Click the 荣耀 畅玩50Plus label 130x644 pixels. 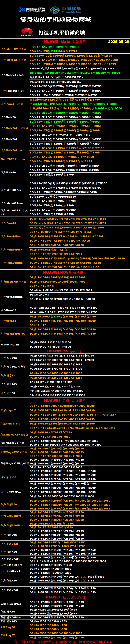click(x=11, y=617)
